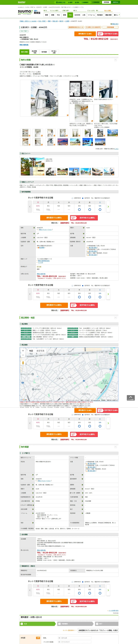Click the 物件 icon in top green bar
The width and height of the screenshot is (138, 644).
(70, 2)
